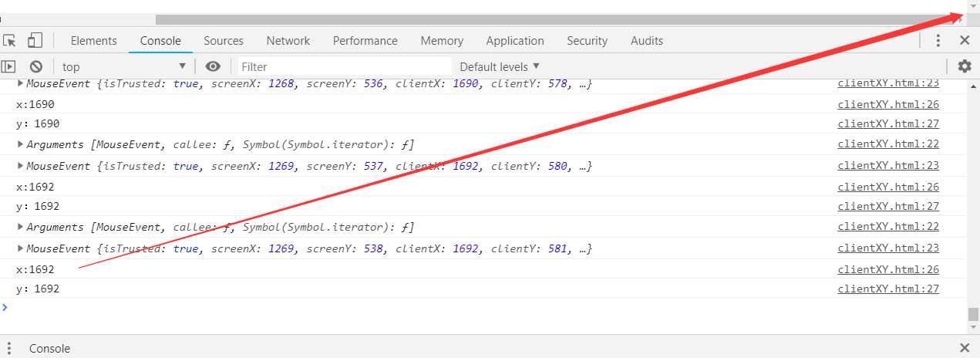This screenshot has height=358, width=980.
Task: Clear the console log
Action: coord(35,66)
